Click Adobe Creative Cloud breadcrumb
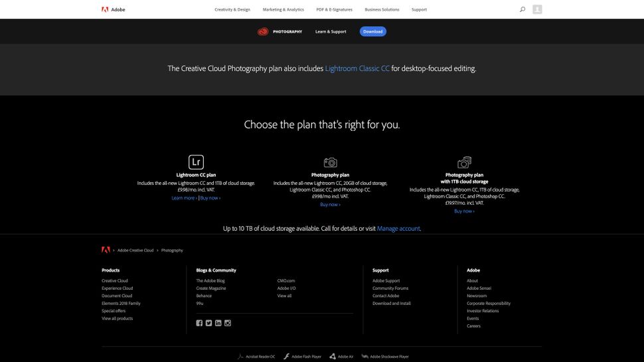 (x=135, y=250)
